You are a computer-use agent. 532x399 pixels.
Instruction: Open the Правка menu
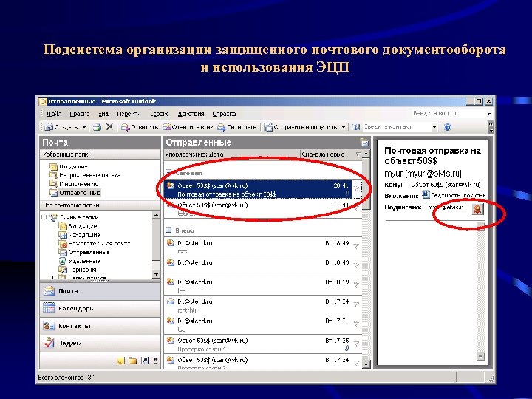(x=80, y=114)
